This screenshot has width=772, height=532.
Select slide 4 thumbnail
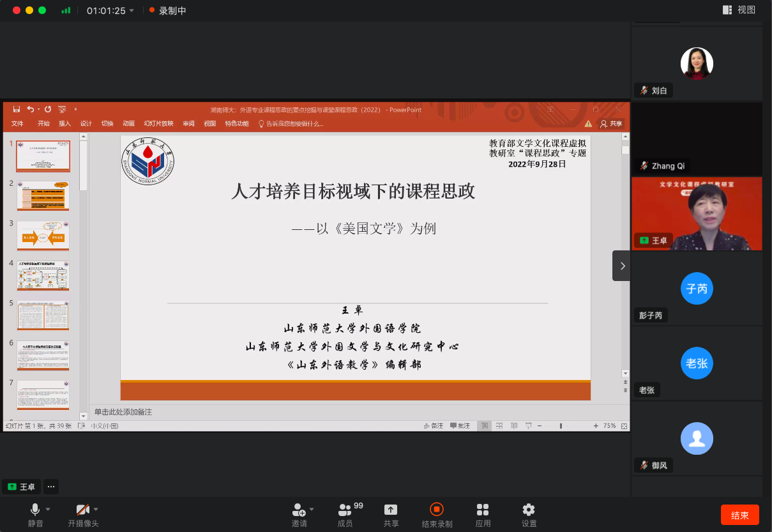pos(43,275)
